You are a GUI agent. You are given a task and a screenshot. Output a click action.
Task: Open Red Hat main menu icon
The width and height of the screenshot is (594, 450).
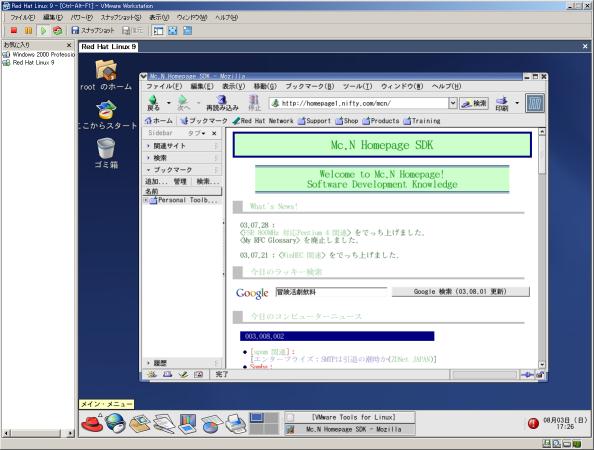(x=92, y=423)
